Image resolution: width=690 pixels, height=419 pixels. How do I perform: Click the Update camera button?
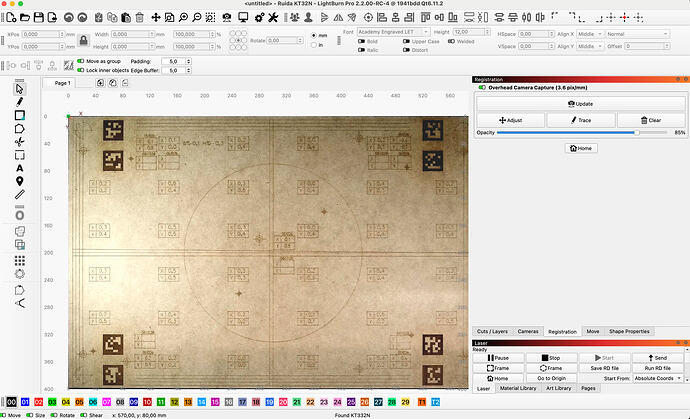coord(580,104)
